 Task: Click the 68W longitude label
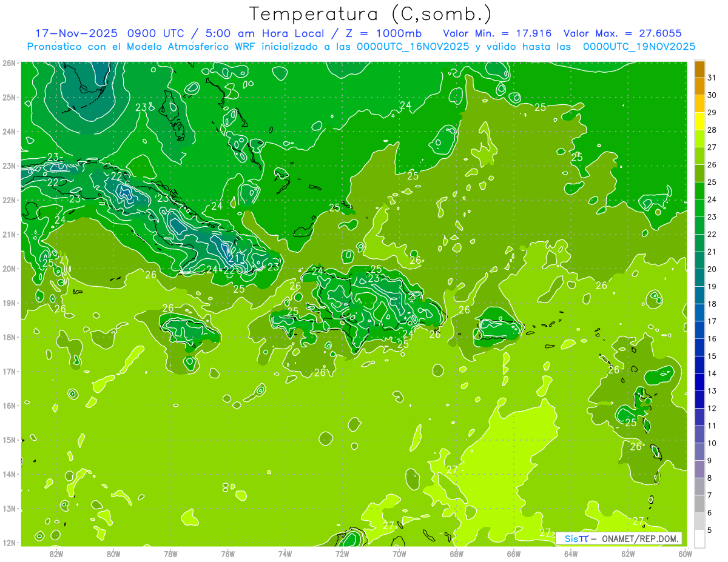coord(457,554)
